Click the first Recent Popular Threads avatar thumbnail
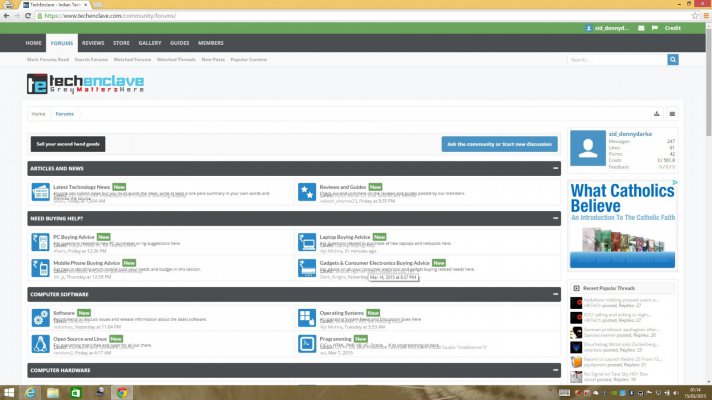The image size is (712, 400). (576, 303)
